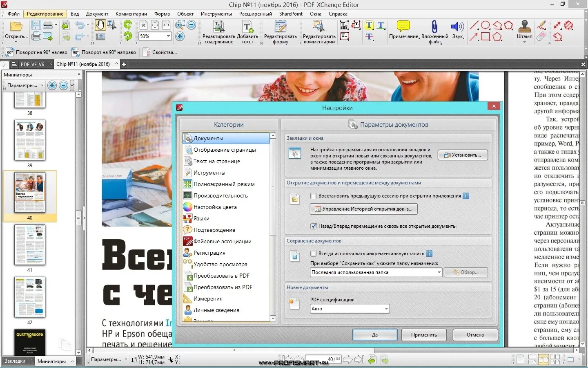Select the Hand tool in toolbar

pyautogui.click(x=100, y=25)
